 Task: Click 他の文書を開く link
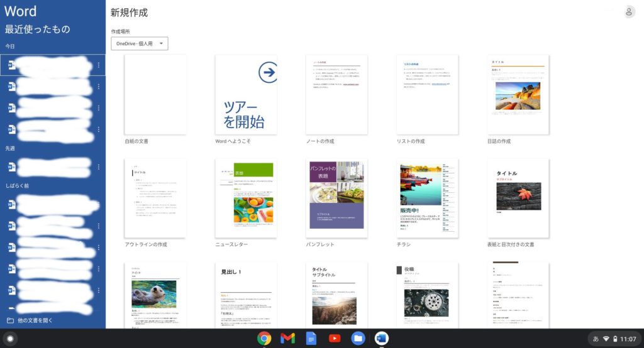[x=30, y=320]
